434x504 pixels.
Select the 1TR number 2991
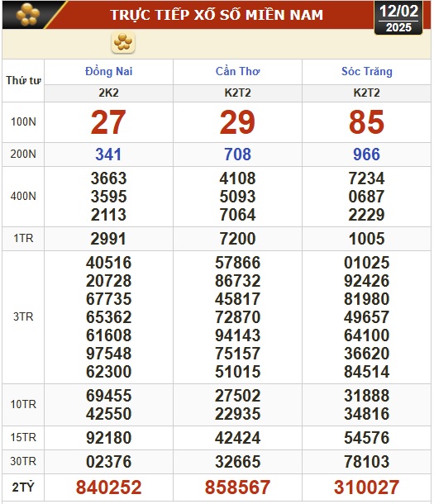(108, 239)
